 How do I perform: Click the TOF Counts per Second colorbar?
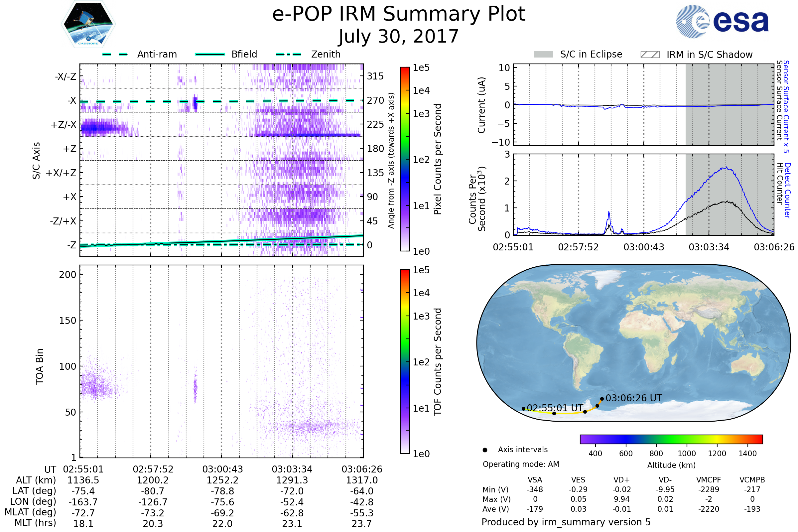pyautogui.click(x=405, y=361)
